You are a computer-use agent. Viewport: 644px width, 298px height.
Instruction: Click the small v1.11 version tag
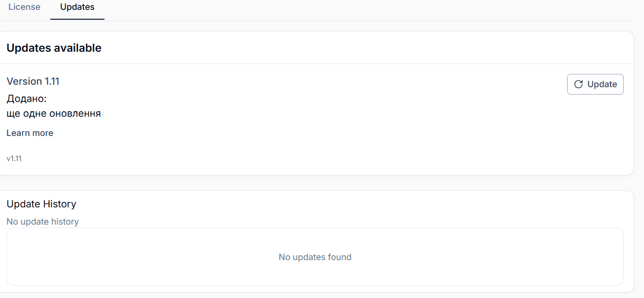pos(14,159)
